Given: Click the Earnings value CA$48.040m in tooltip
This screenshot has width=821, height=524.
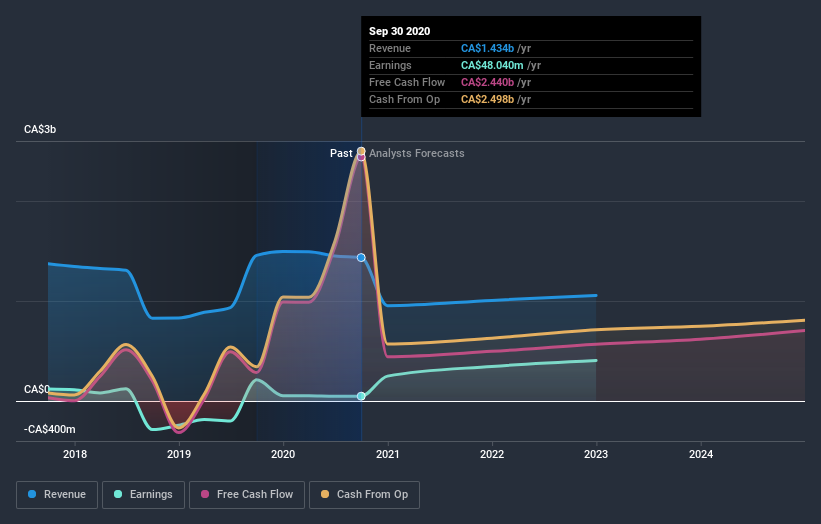Looking at the screenshot, I should click(492, 65).
